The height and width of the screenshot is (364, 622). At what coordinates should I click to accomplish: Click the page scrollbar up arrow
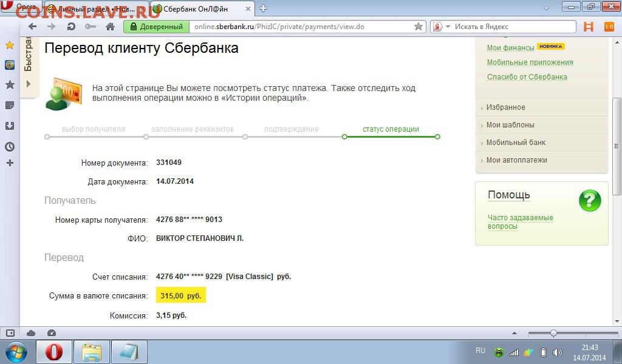point(617,42)
